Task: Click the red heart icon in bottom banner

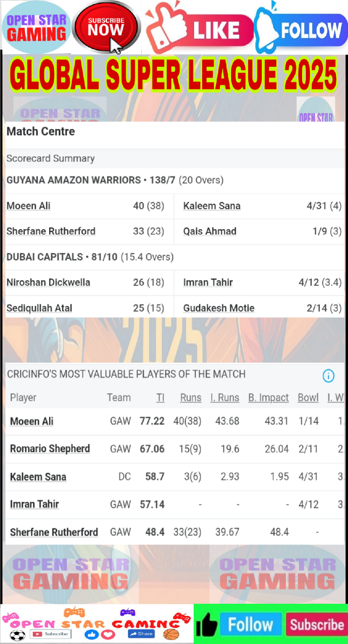Action: point(108,635)
